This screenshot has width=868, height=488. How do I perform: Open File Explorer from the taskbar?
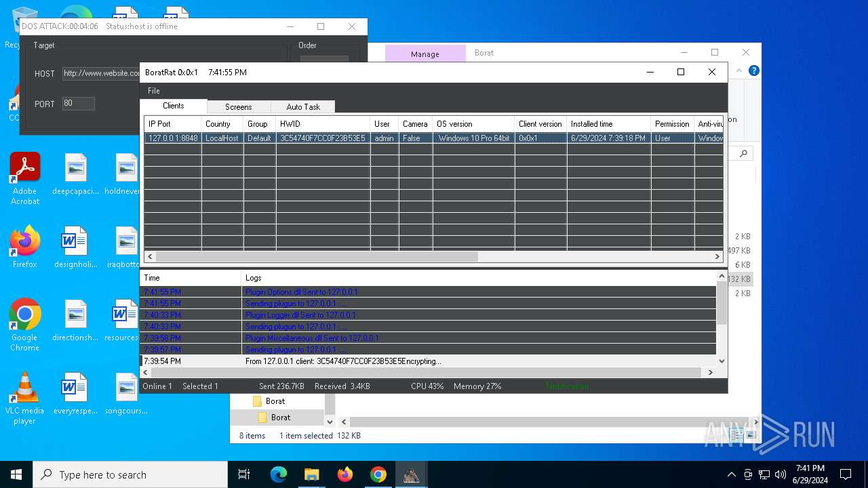pos(311,474)
